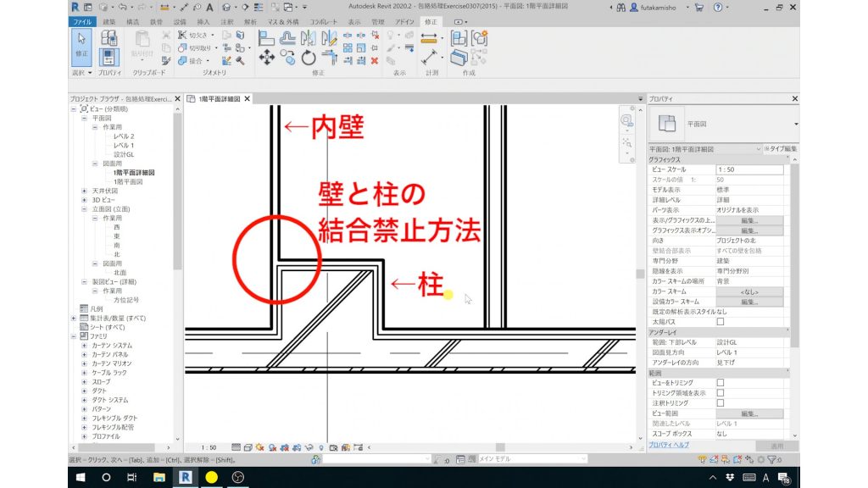Click the Rotate tool in the 修正 panel

click(x=308, y=58)
